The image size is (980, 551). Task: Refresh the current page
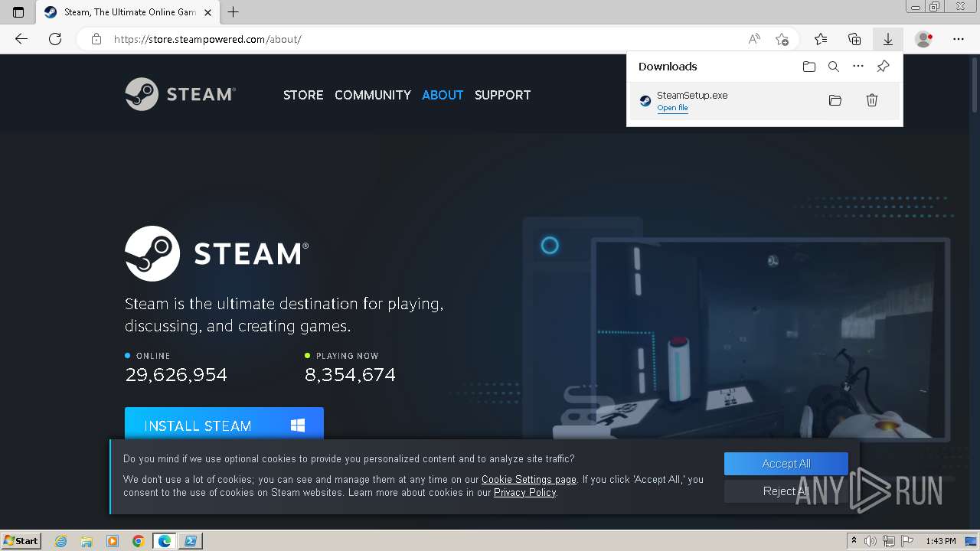[x=55, y=39]
